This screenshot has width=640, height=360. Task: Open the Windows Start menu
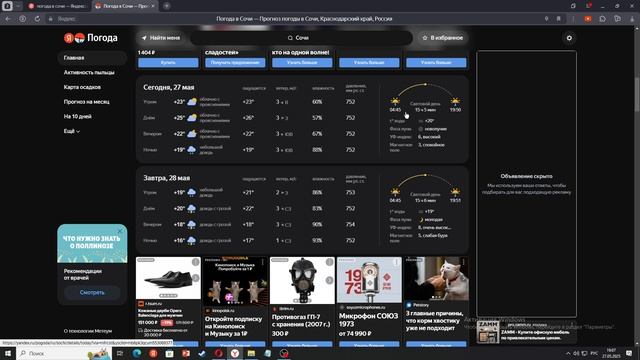click(8, 353)
